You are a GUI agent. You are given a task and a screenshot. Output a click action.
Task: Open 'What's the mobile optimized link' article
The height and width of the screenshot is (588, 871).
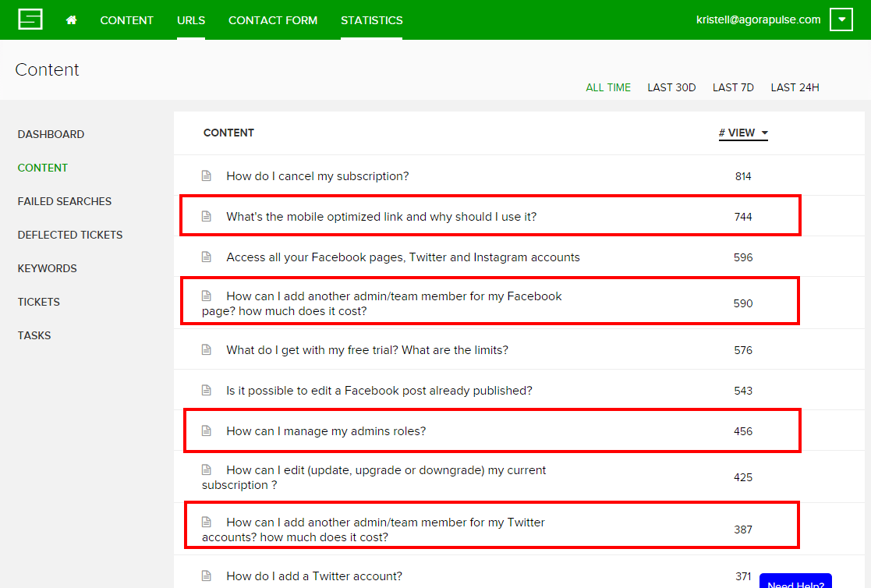pos(381,217)
